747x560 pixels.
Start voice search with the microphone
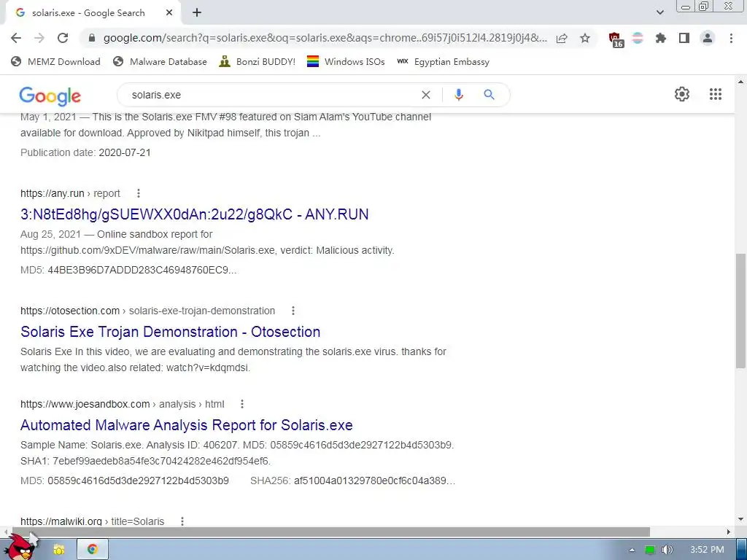459,95
